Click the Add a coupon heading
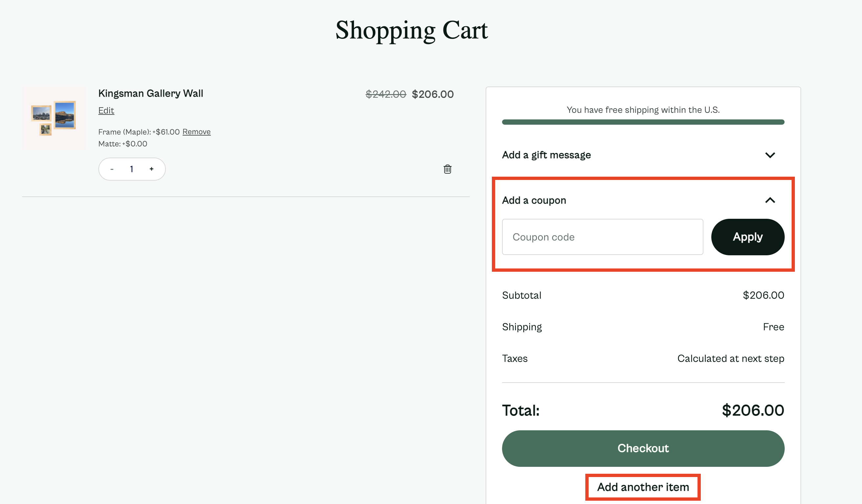Viewport: 862px width, 504px height. point(534,200)
